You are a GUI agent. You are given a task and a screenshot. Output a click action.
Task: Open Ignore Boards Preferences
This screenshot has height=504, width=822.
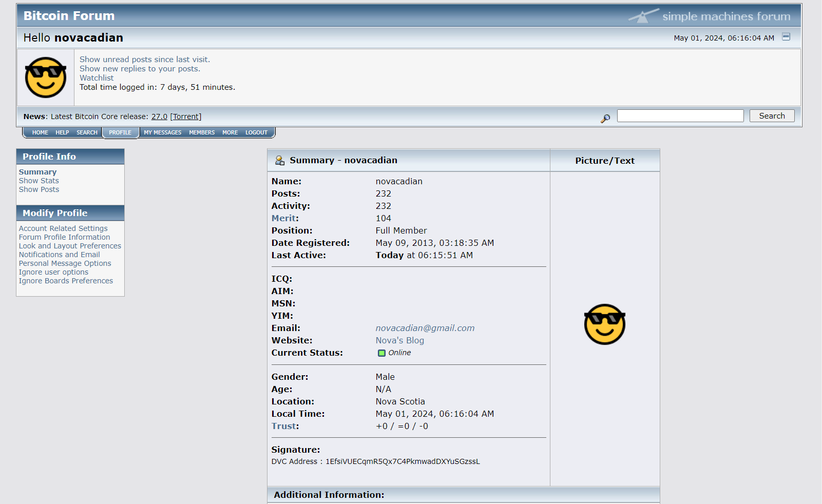point(66,281)
